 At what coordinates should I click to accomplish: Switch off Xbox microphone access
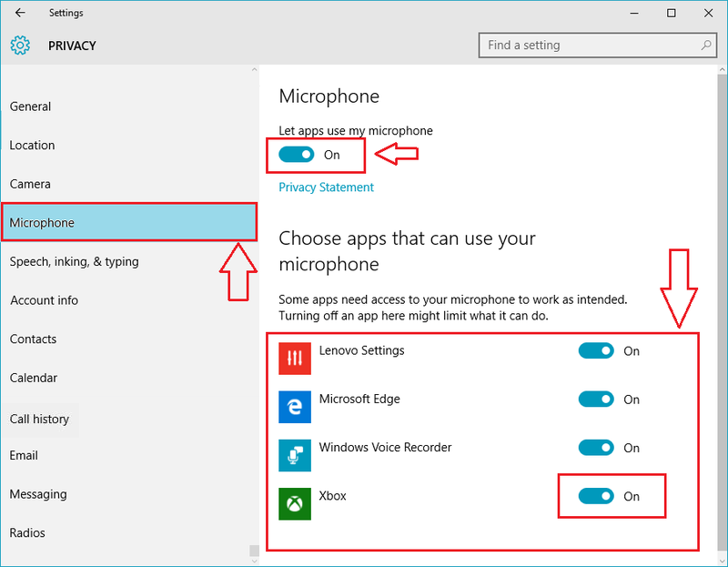tap(596, 496)
